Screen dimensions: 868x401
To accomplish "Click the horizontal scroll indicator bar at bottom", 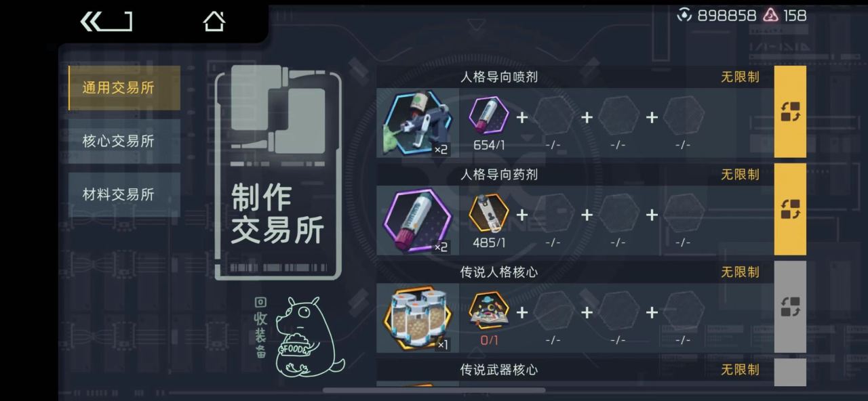I will pyautogui.click(x=434, y=390).
